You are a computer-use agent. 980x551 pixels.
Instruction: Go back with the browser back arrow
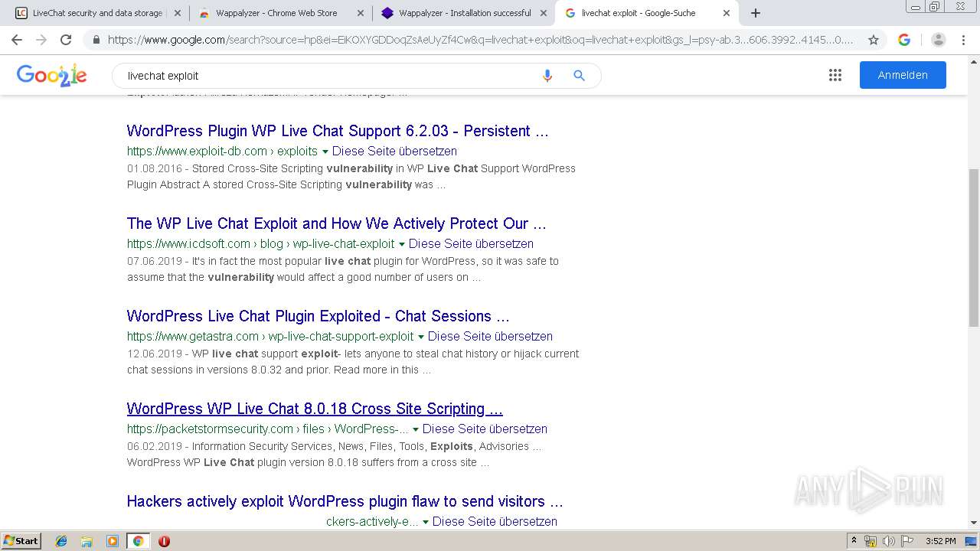pyautogui.click(x=17, y=40)
